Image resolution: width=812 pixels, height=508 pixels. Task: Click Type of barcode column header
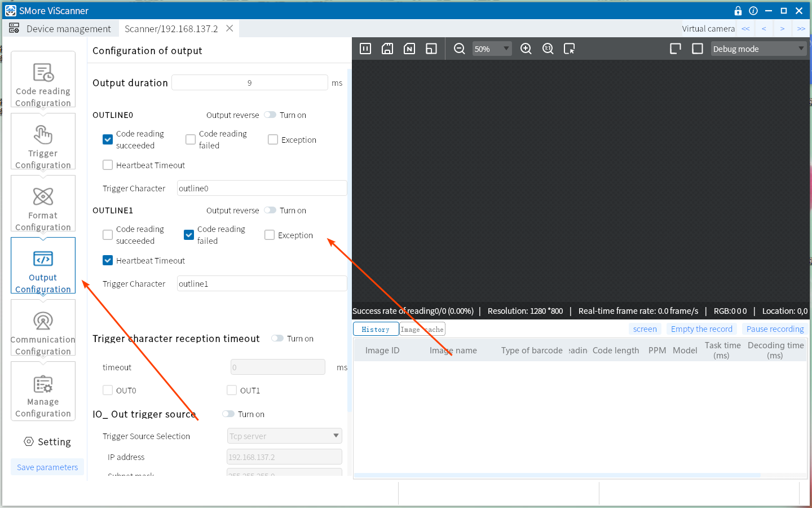tap(532, 350)
